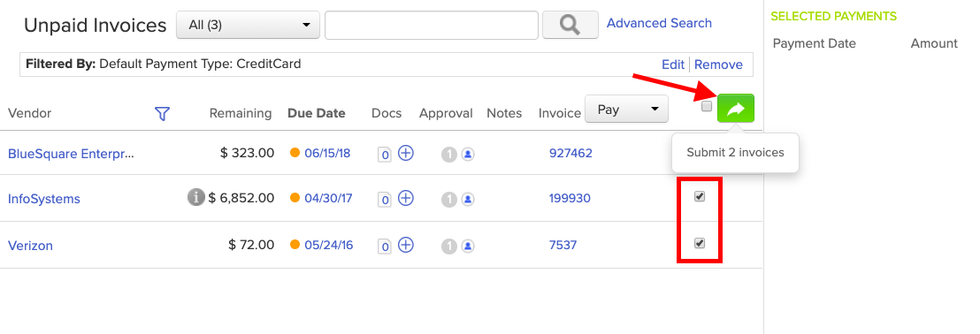Open docs count icon for Verizon
This screenshot has height=334, width=980.
(385, 247)
